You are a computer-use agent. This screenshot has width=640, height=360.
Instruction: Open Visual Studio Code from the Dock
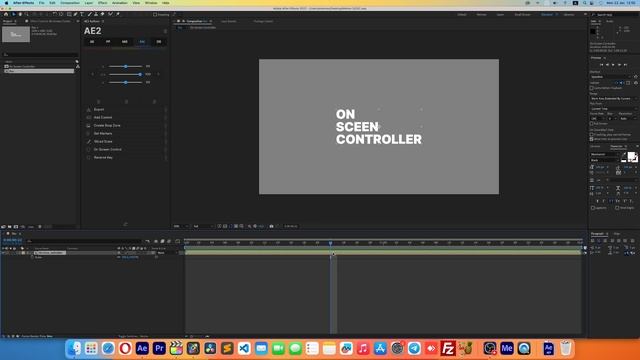[x=244, y=348]
